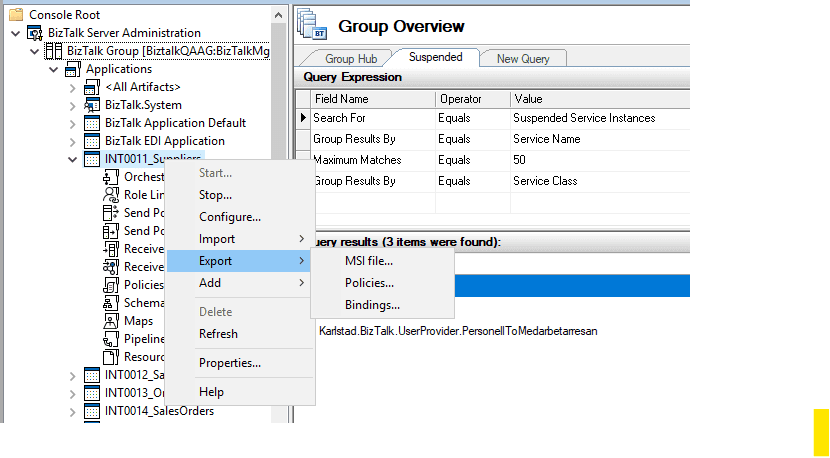This screenshot has height=458, width=830.
Task: Choose Stop... from the context menu
Action: [x=240, y=195]
